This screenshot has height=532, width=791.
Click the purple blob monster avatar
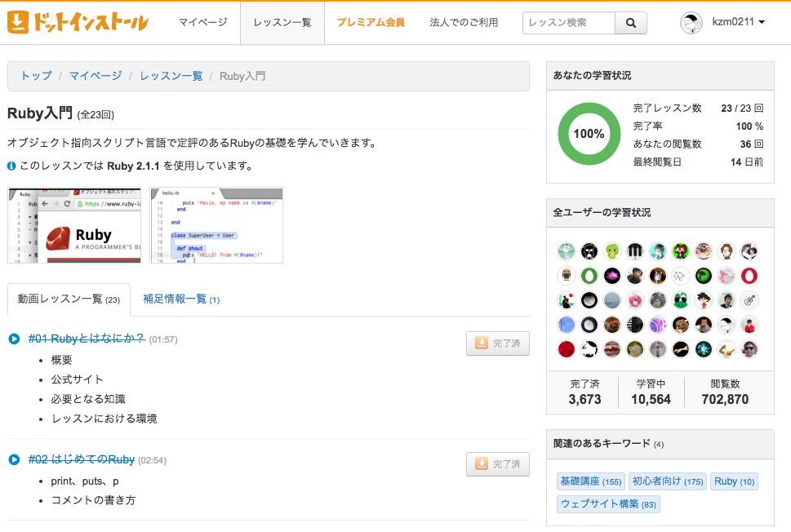(612, 276)
